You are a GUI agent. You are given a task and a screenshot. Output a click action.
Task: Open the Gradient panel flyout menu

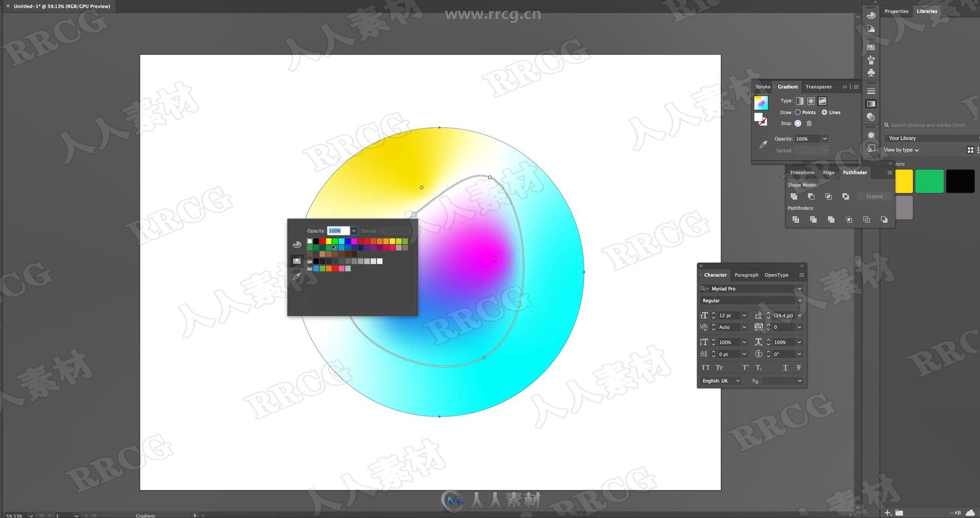(x=856, y=87)
